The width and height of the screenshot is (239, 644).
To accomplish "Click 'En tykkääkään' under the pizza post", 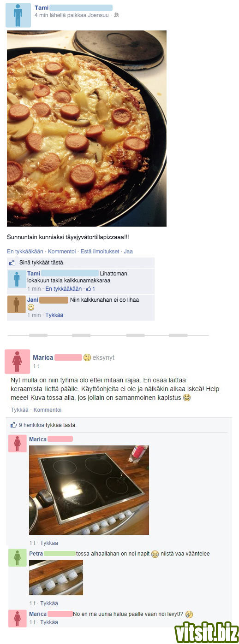I will [25, 252].
